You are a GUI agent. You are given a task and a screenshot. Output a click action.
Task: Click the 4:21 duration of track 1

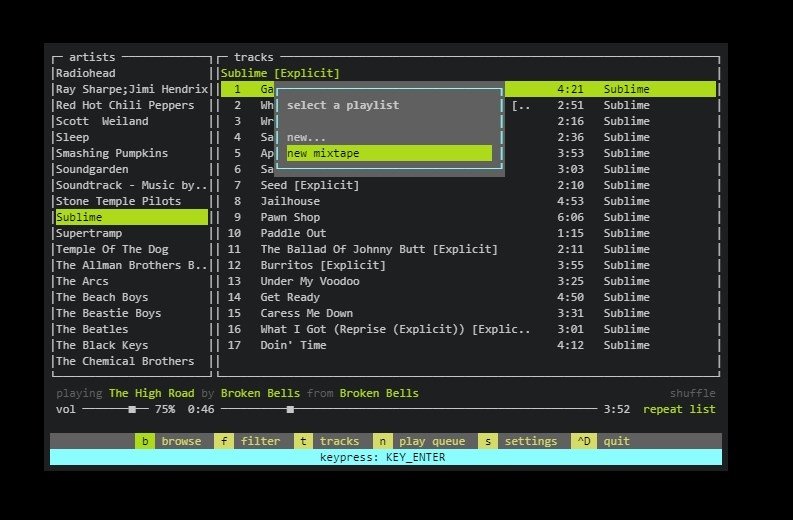(570, 89)
